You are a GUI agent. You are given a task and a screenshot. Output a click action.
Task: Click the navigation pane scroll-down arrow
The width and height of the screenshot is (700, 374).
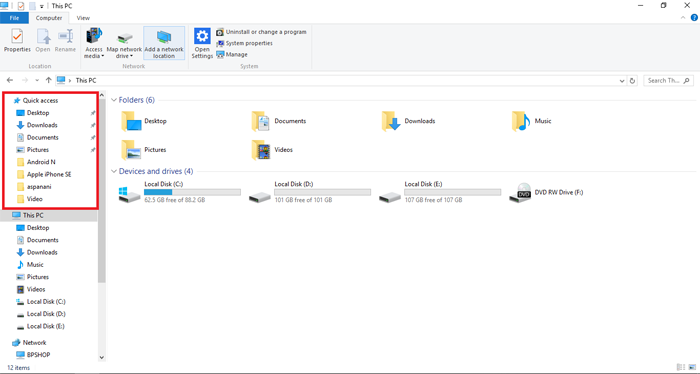click(101, 357)
